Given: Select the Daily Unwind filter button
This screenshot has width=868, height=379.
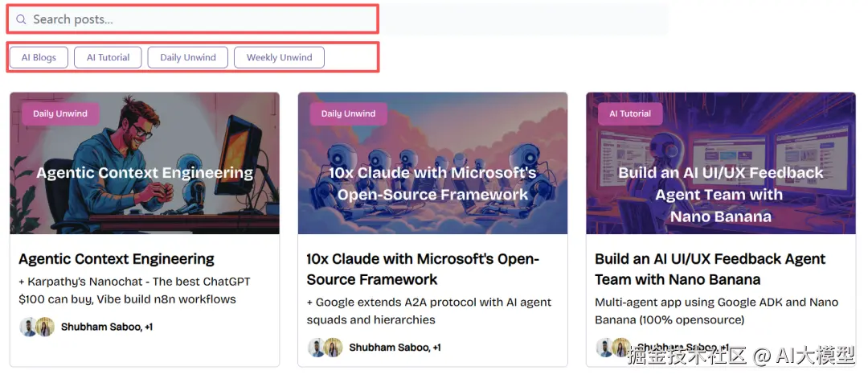Looking at the screenshot, I should pyautogui.click(x=188, y=57).
